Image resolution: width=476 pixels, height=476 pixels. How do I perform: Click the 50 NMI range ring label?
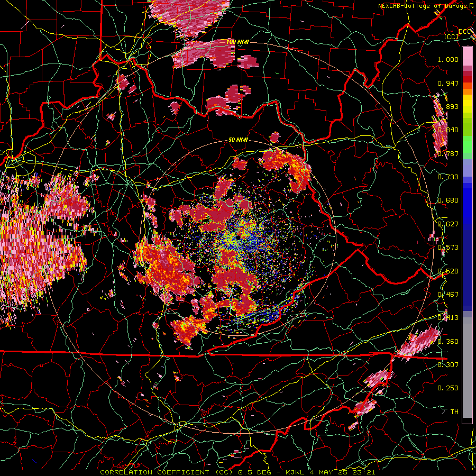[x=238, y=140]
